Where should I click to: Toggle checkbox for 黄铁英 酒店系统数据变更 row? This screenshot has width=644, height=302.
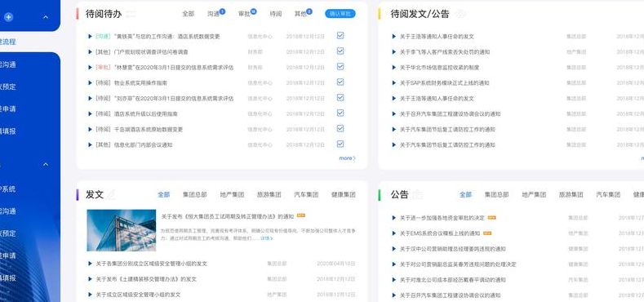coord(340,35)
